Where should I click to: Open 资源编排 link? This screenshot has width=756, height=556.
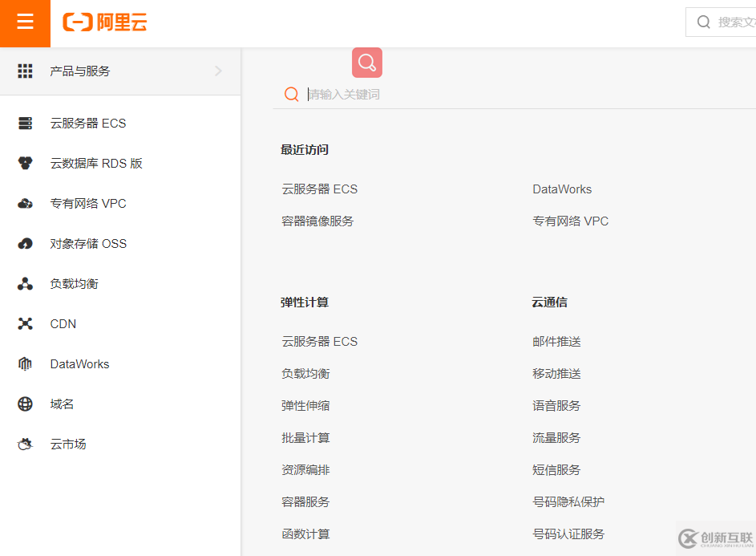tap(305, 469)
